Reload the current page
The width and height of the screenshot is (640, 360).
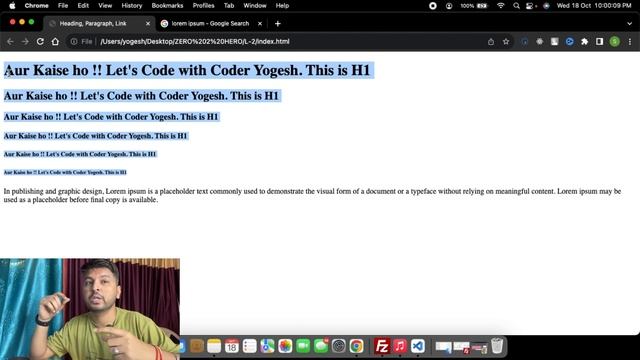pyautogui.click(x=40, y=42)
